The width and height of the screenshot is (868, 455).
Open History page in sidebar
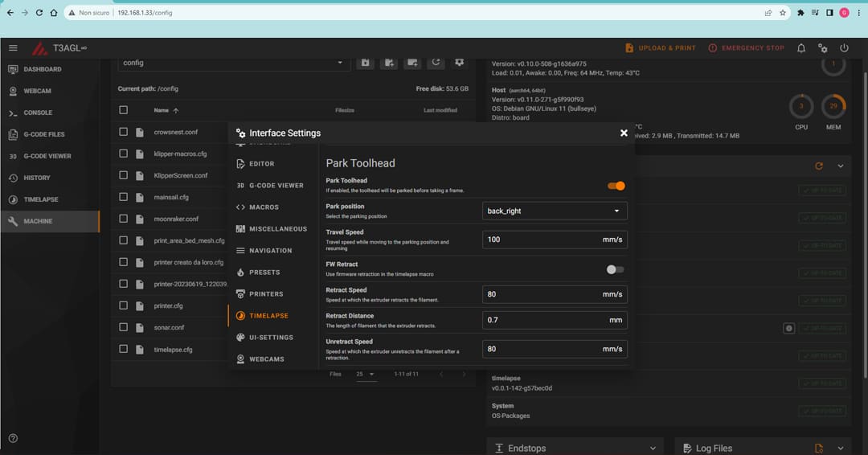coord(50,178)
